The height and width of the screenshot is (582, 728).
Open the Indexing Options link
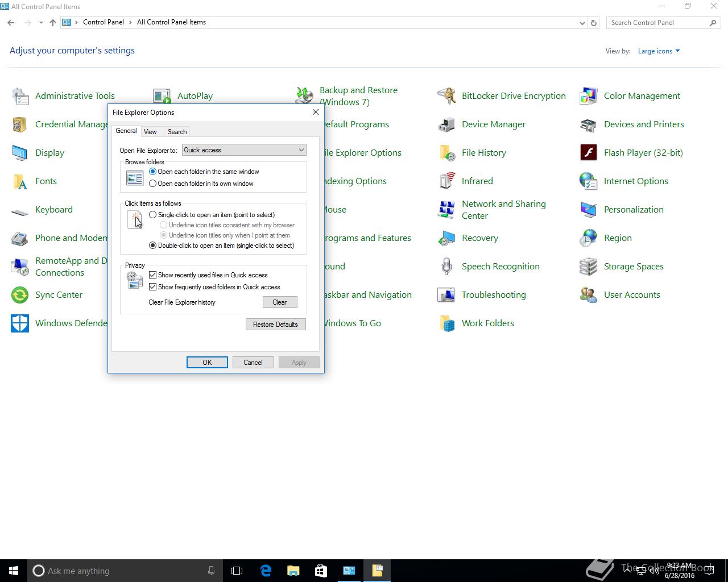coord(355,181)
